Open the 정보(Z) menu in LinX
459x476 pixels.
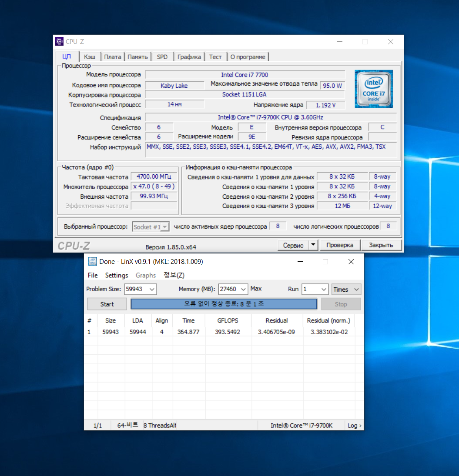tap(174, 275)
